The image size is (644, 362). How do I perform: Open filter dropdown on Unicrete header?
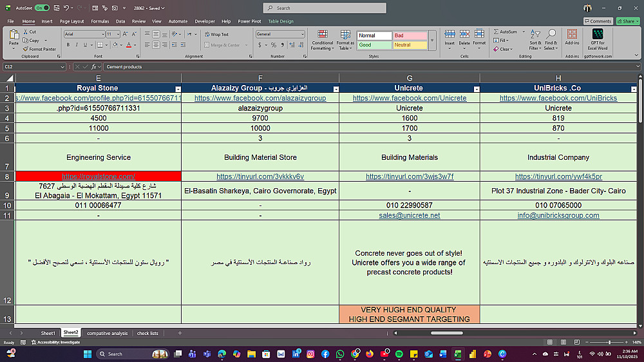477,89
